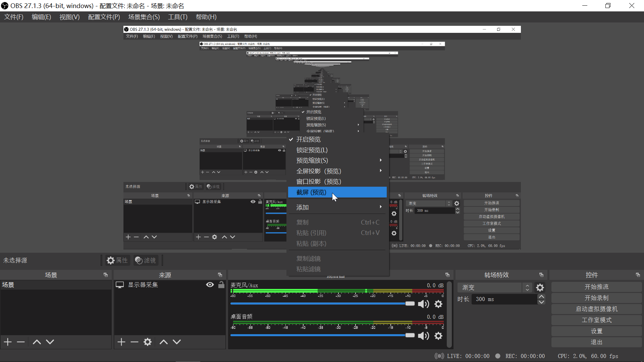Click 退出 button
Image resolution: width=644 pixels, height=362 pixels.
tap(596, 342)
